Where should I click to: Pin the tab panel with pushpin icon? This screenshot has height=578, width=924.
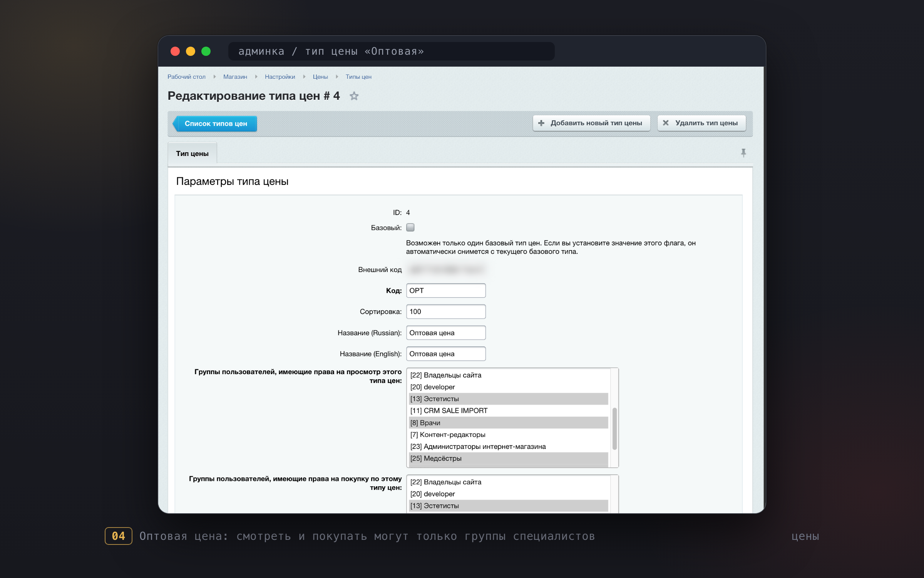[743, 153]
